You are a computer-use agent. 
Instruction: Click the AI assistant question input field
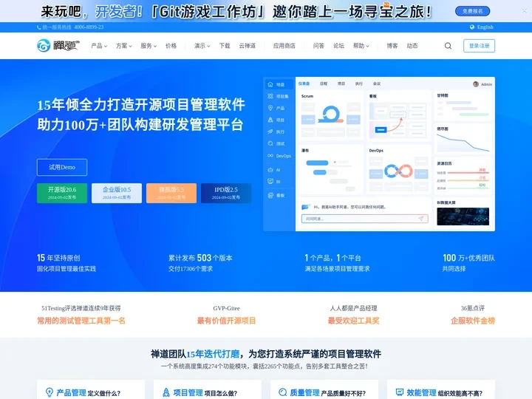click(x=365, y=219)
